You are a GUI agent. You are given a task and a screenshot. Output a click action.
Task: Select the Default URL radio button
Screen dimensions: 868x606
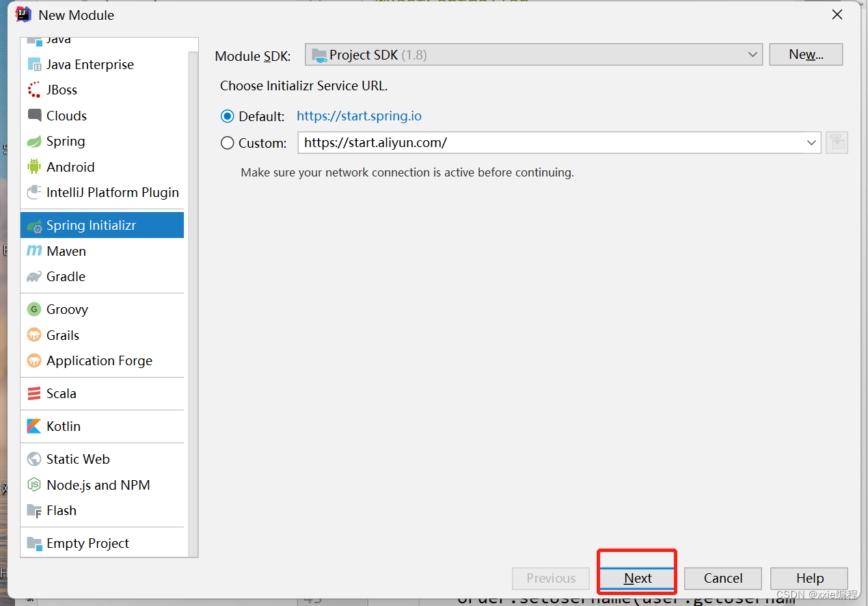(228, 116)
